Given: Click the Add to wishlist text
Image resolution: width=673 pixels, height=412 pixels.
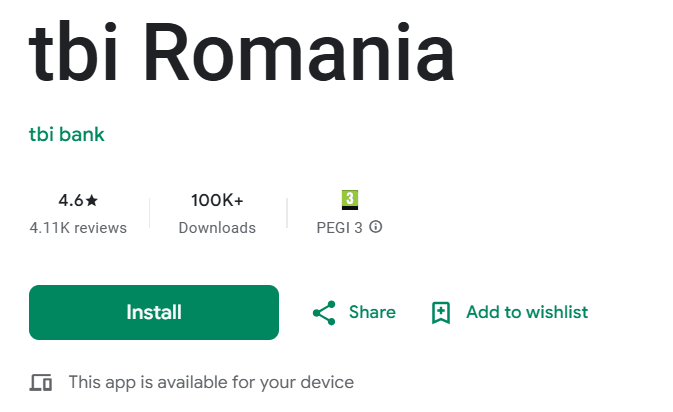Looking at the screenshot, I should [x=527, y=313].
